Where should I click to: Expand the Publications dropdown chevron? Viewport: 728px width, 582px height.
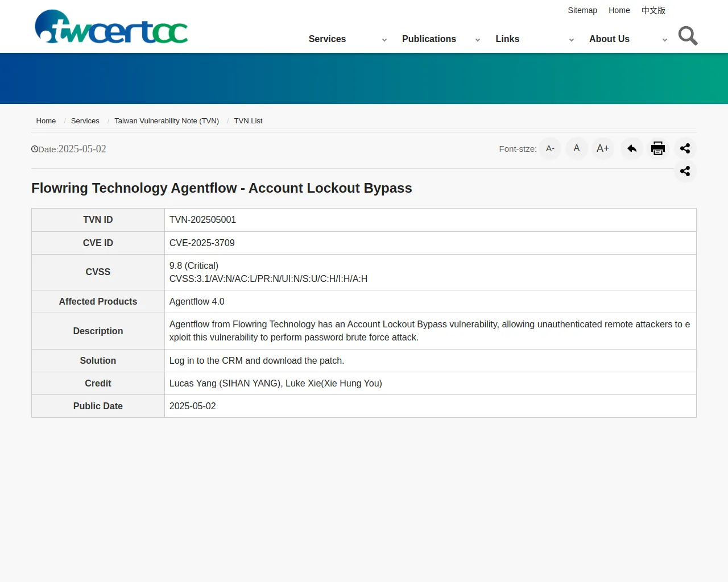click(478, 40)
